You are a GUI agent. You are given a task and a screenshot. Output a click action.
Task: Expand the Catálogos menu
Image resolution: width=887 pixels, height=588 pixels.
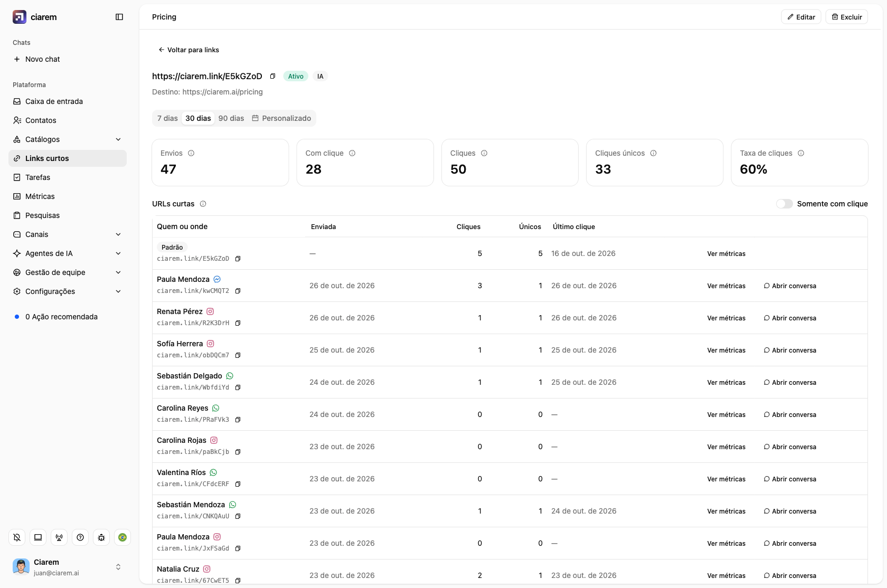click(x=68, y=139)
